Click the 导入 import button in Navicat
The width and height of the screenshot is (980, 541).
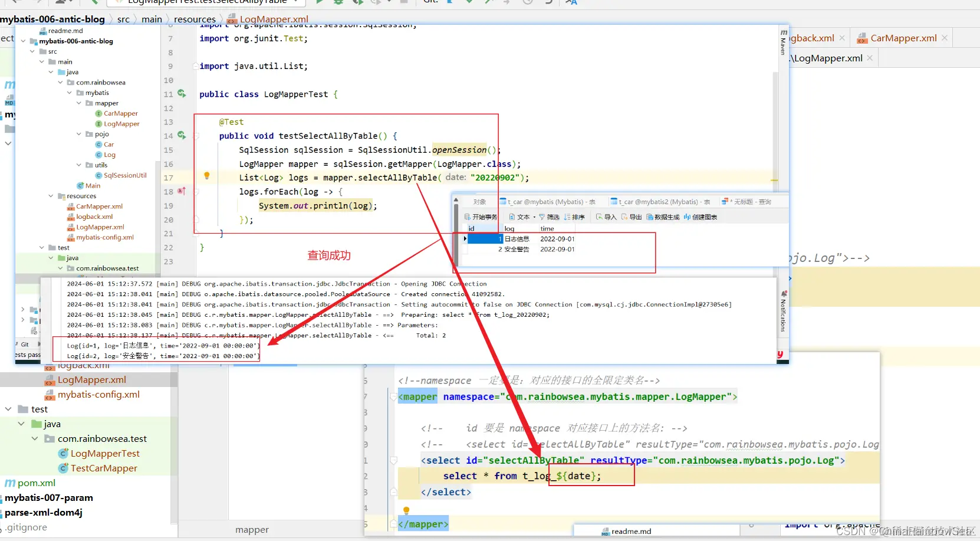[606, 217]
